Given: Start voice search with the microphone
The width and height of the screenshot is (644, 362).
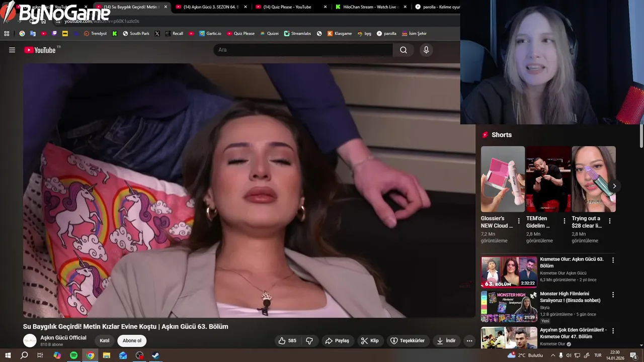Looking at the screenshot, I should (426, 50).
